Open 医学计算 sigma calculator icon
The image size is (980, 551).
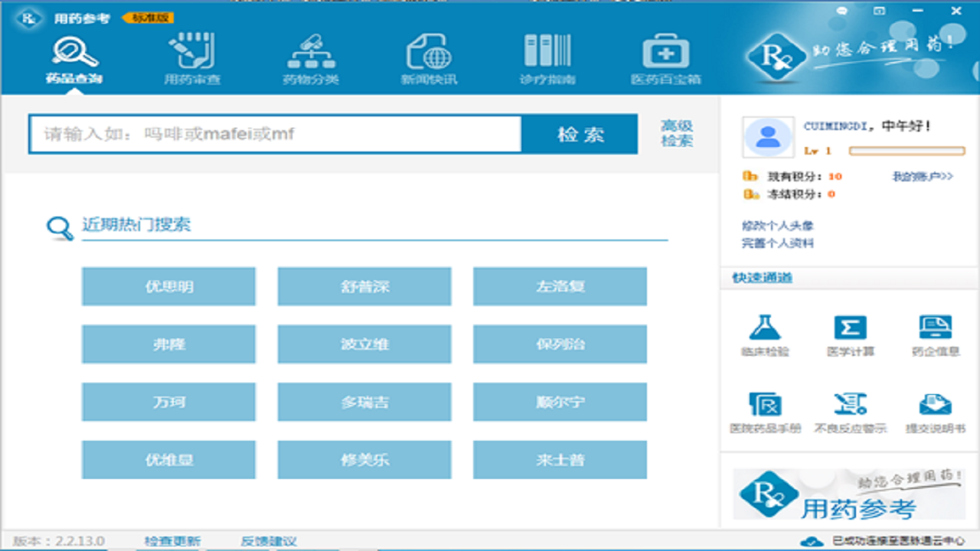tap(850, 328)
